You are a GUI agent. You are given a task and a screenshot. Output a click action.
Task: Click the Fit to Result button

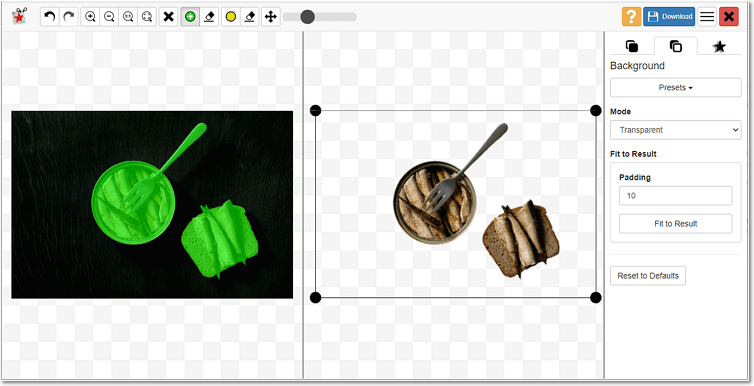(x=676, y=224)
